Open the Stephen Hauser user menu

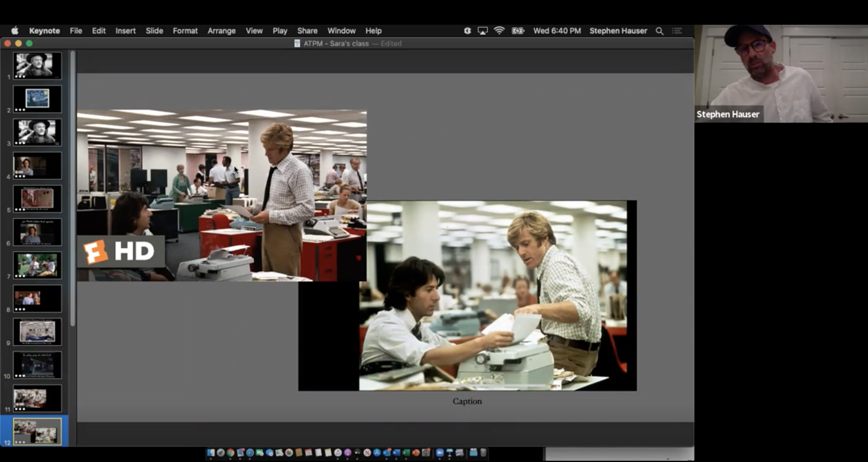point(618,31)
